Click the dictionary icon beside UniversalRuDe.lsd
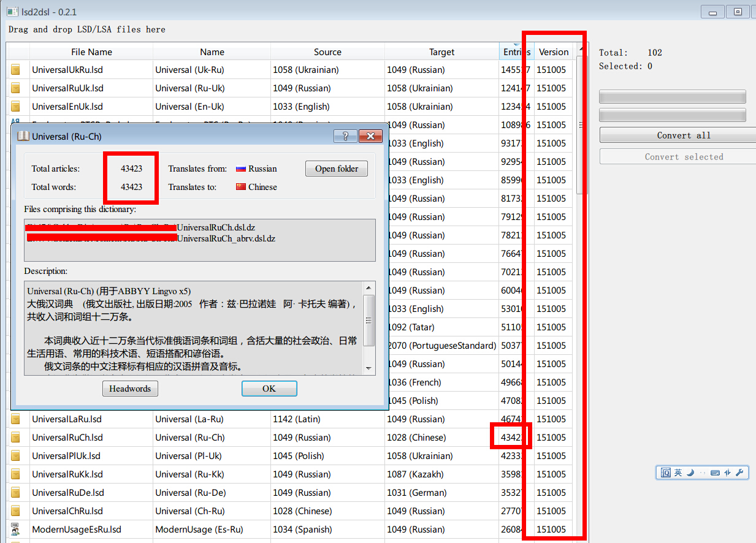 15,493
